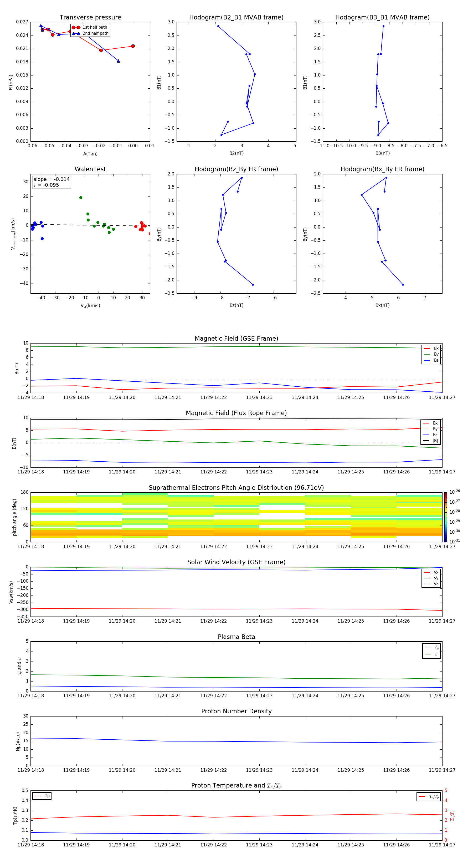Click the blue proton density curve
The image size is (473, 868).
pyautogui.click(x=236, y=741)
